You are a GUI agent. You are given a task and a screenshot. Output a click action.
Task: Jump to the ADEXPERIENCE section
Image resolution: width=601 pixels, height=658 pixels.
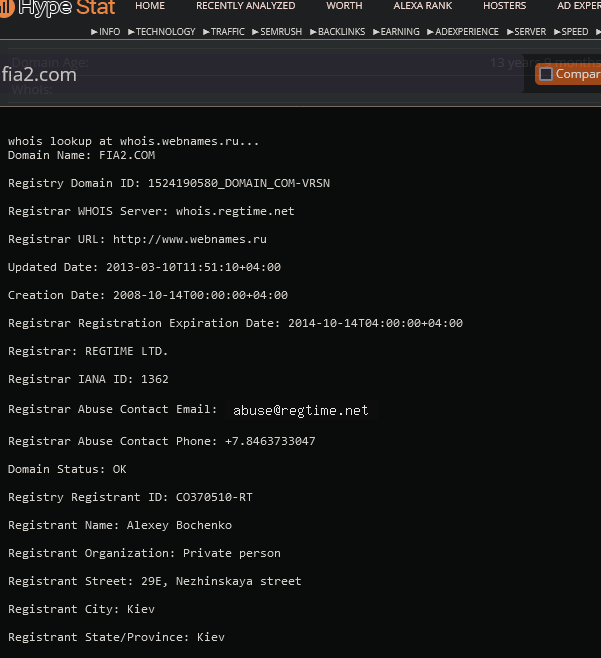point(463,32)
